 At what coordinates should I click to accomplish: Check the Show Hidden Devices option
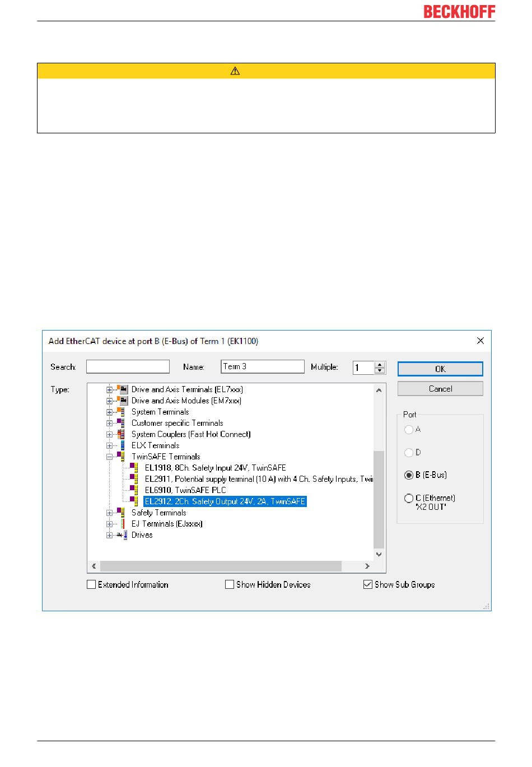[230, 584]
